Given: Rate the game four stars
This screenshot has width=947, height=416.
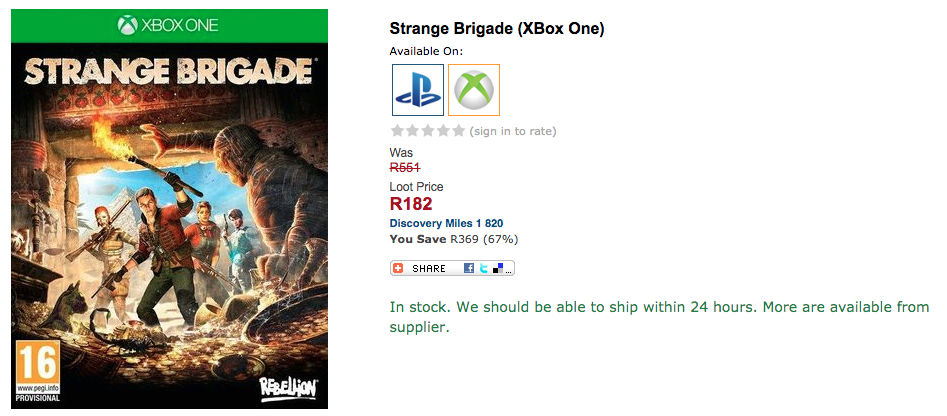Looking at the screenshot, I should pyautogui.click(x=443, y=131).
